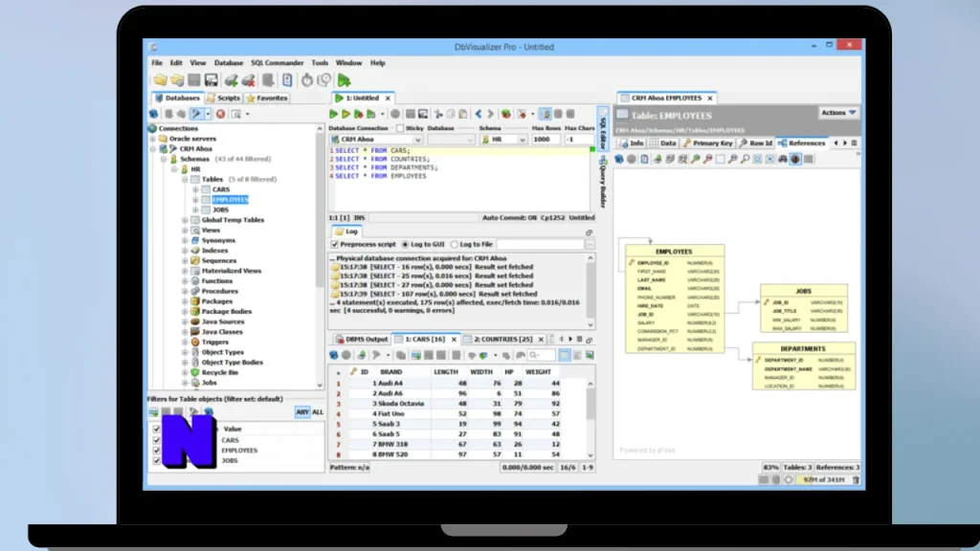Uncheck the EMPLOYEES filter row checkbox

coord(156,451)
